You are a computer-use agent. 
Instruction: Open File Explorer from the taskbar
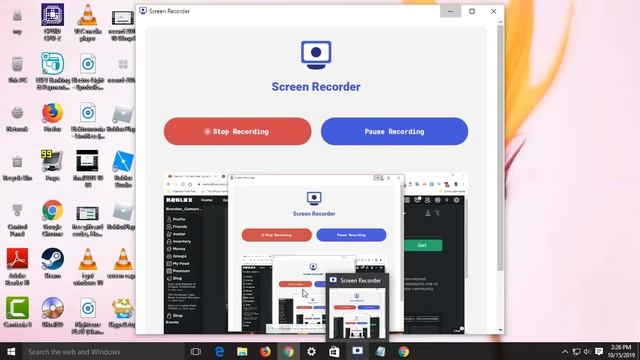(x=242, y=351)
